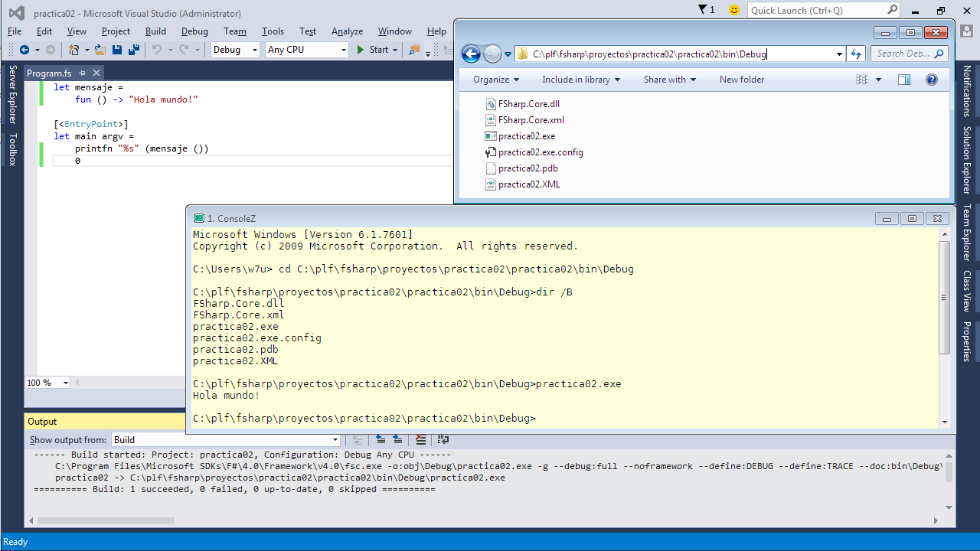
Task: Open Explorer help question mark icon
Action: pos(931,80)
